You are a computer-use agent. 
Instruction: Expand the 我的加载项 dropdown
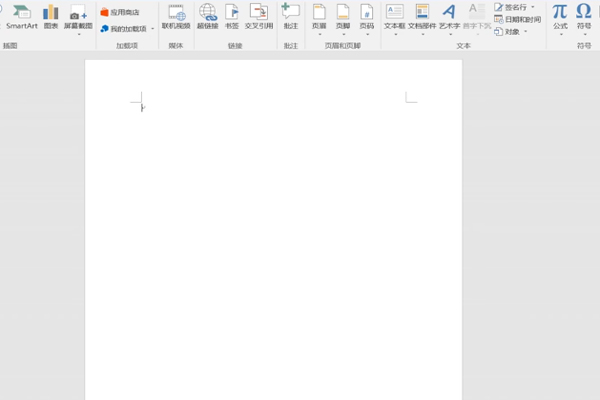pyautogui.click(x=126, y=29)
